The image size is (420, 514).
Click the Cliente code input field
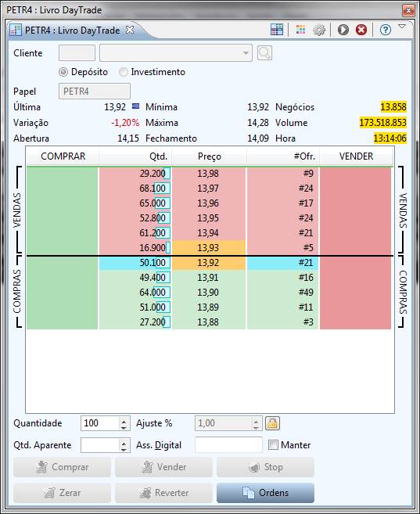pos(77,53)
